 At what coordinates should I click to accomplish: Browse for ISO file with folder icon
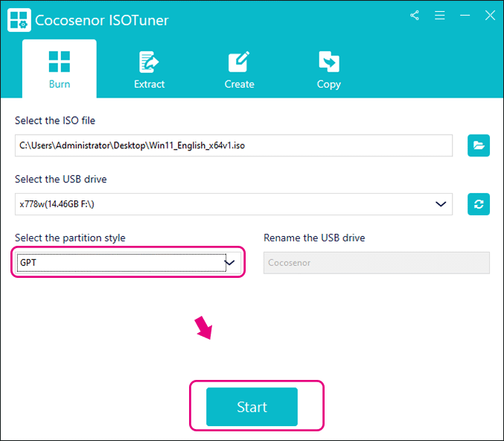478,145
